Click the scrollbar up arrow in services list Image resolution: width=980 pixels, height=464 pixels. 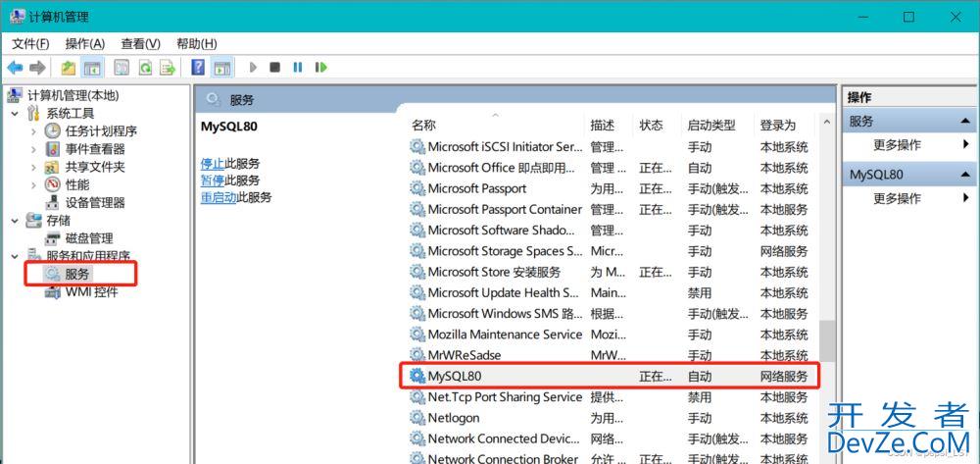827,122
